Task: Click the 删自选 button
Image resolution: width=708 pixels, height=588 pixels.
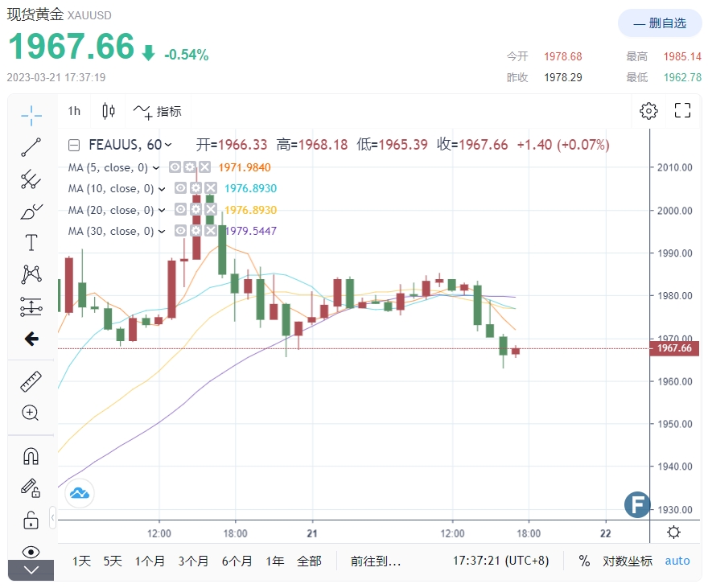Action: coord(660,23)
